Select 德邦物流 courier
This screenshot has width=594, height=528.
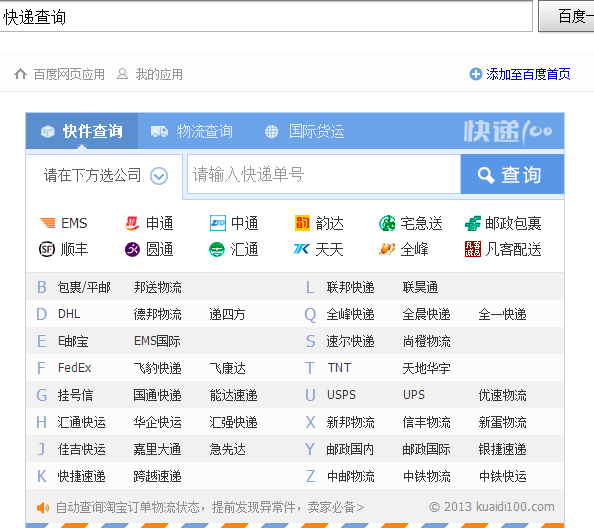pos(158,314)
